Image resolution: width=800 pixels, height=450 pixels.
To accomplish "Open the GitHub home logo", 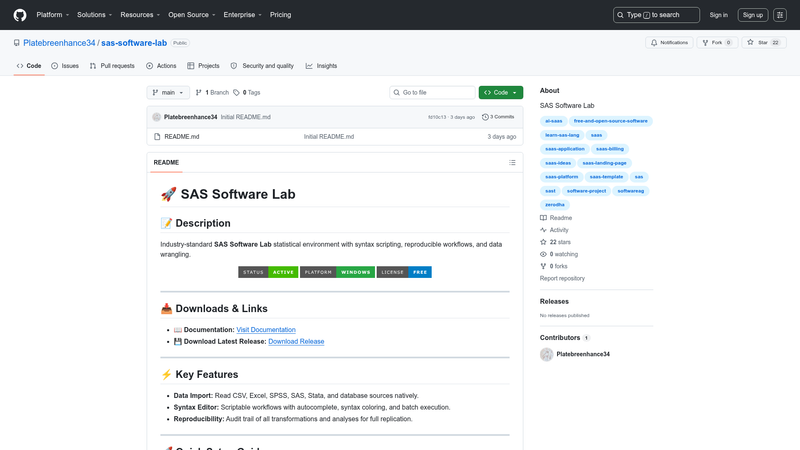I will tap(20, 15).
